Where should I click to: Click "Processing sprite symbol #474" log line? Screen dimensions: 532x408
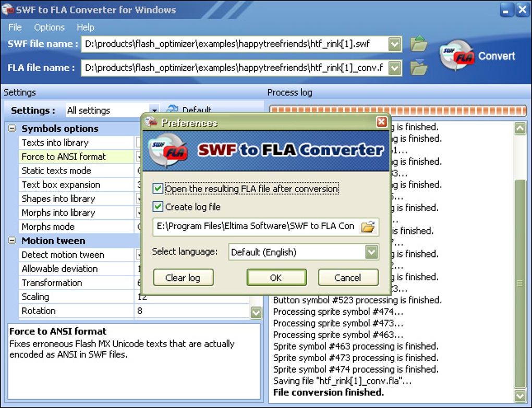pyautogui.click(x=338, y=312)
